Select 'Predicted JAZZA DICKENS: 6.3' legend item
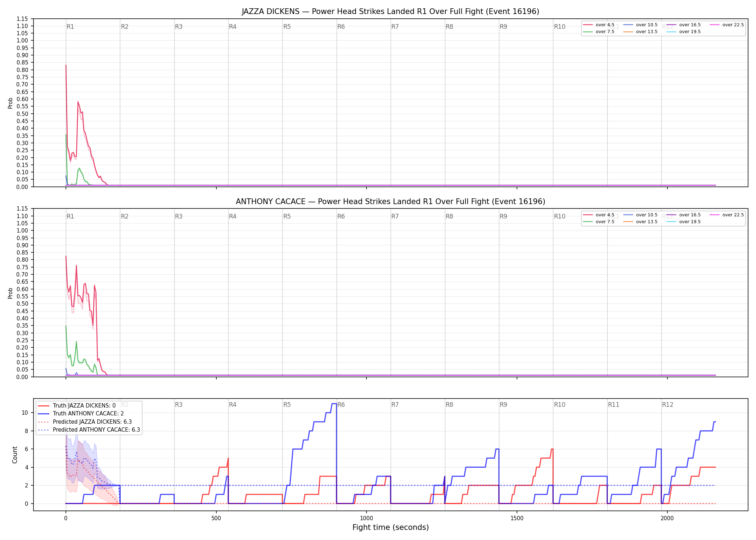 pyautogui.click(x=85, y=422)
